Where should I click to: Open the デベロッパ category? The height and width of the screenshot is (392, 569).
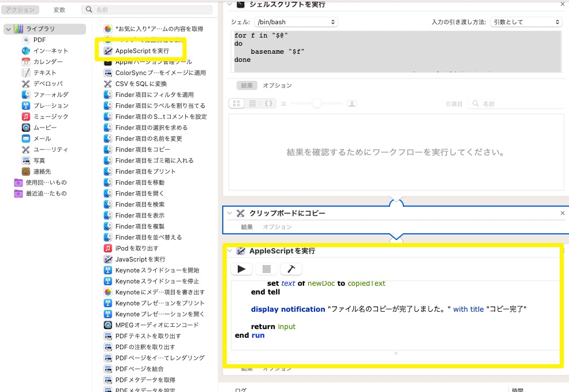(x=48, y=84)
